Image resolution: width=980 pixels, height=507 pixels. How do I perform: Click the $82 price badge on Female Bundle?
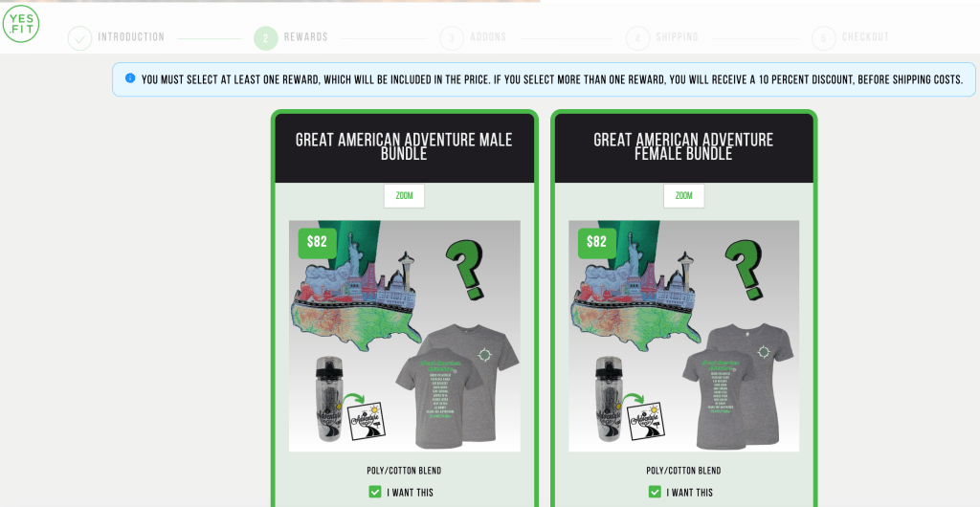(597, 243)
